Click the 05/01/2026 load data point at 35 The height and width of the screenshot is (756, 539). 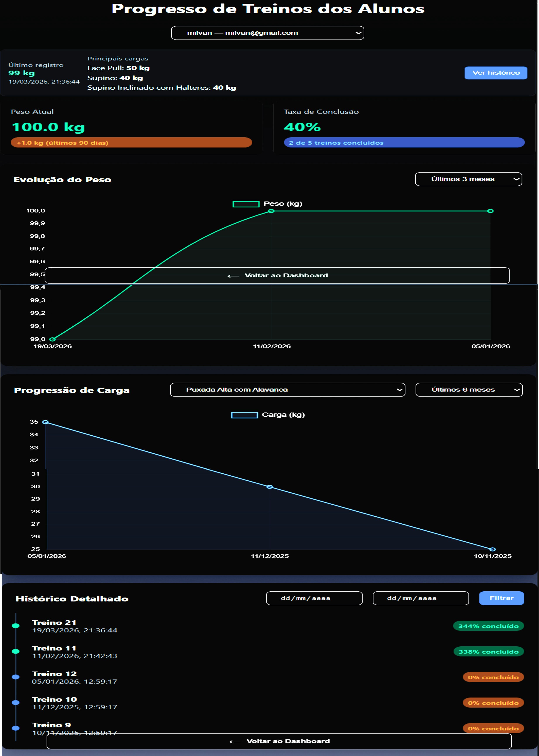[x=46, y=422]
